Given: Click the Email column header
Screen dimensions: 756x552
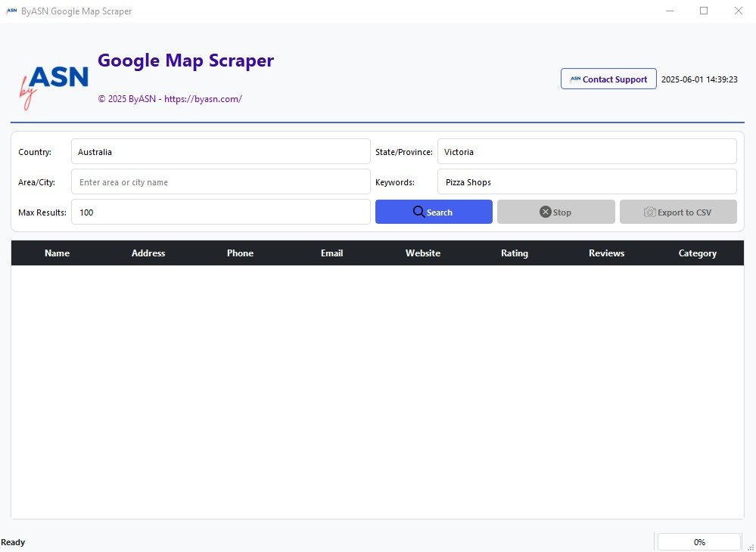Looking at the screenshot, I should [x=331, y=253].
